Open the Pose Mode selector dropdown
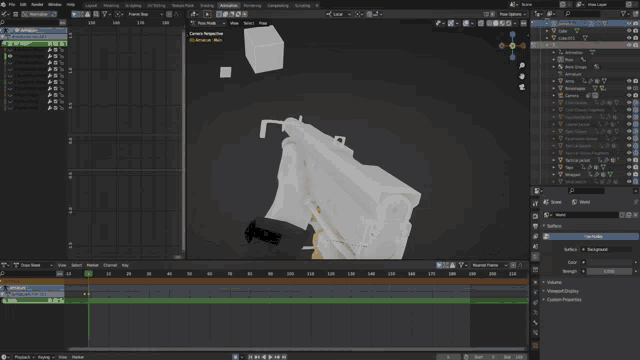This screenshot has width=640, height=360. point(208,23)
